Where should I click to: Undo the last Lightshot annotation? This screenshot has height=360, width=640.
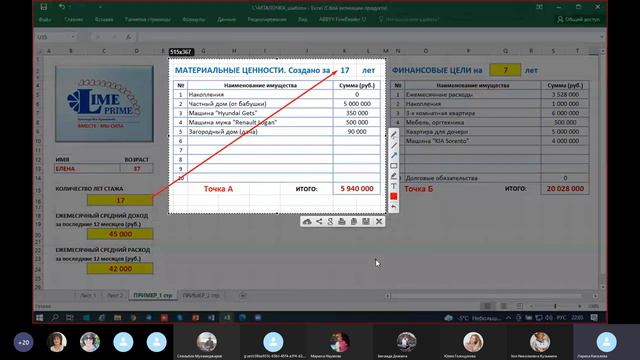(393, 207)
